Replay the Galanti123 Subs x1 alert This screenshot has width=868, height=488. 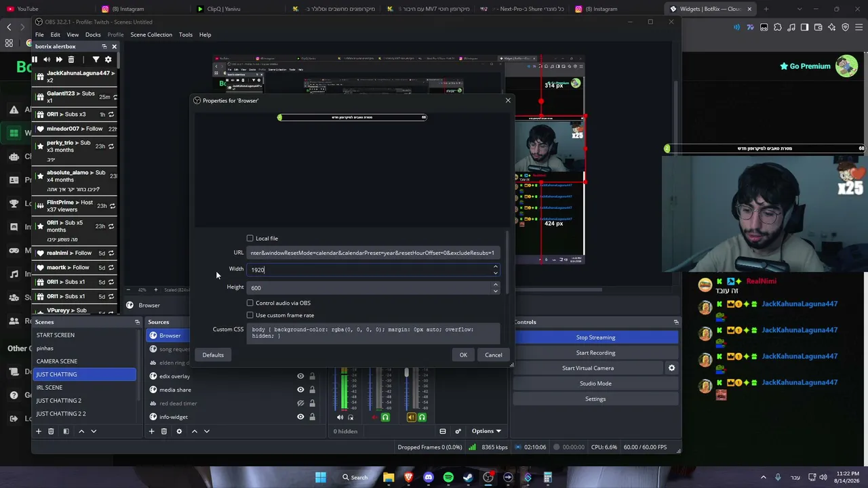point(115,97)
